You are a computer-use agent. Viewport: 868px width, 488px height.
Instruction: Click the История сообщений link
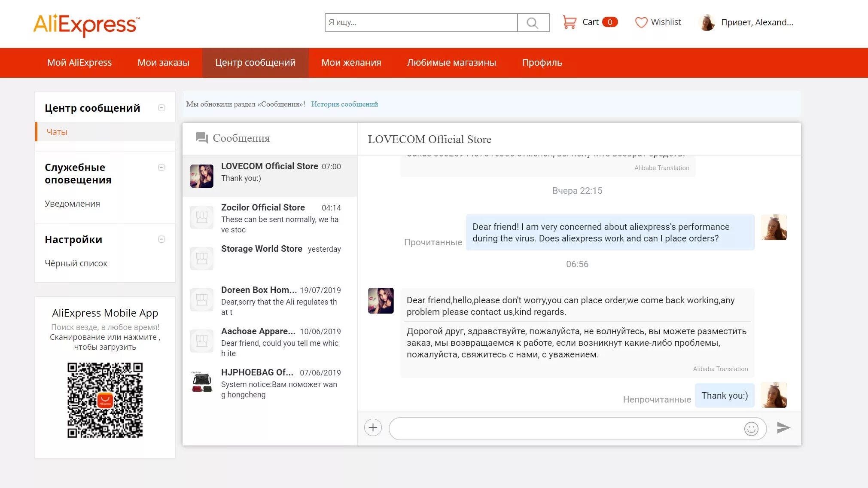[344, 104]
